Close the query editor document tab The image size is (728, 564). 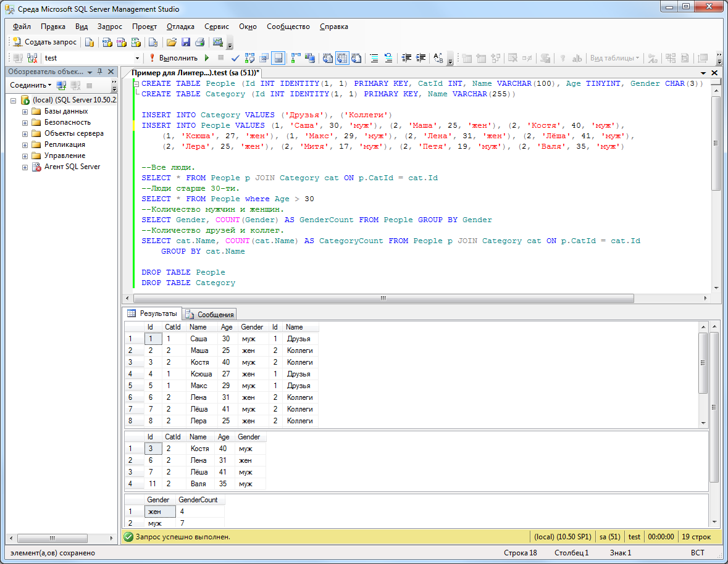tap(714, 73)
